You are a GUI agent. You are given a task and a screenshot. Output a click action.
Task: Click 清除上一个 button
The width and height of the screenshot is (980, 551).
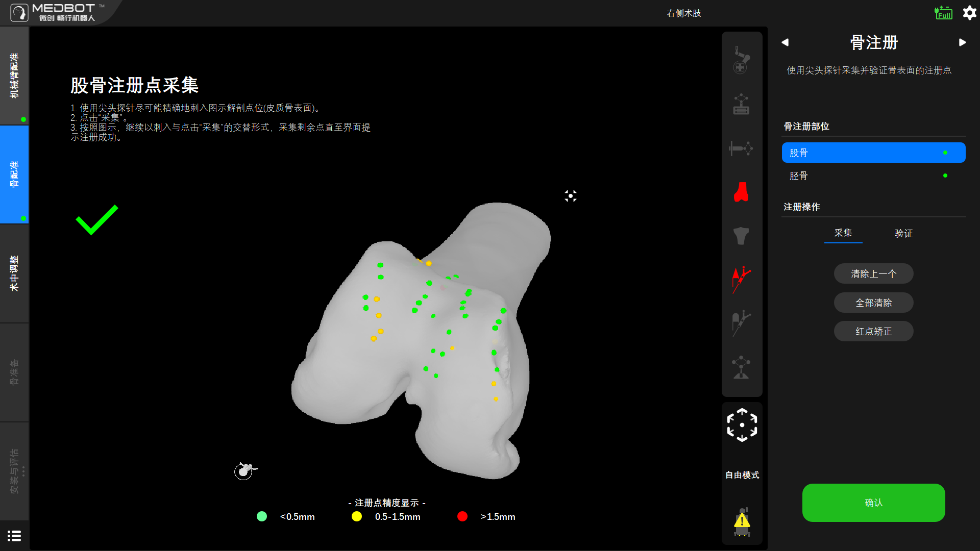(x=873, y=274)
